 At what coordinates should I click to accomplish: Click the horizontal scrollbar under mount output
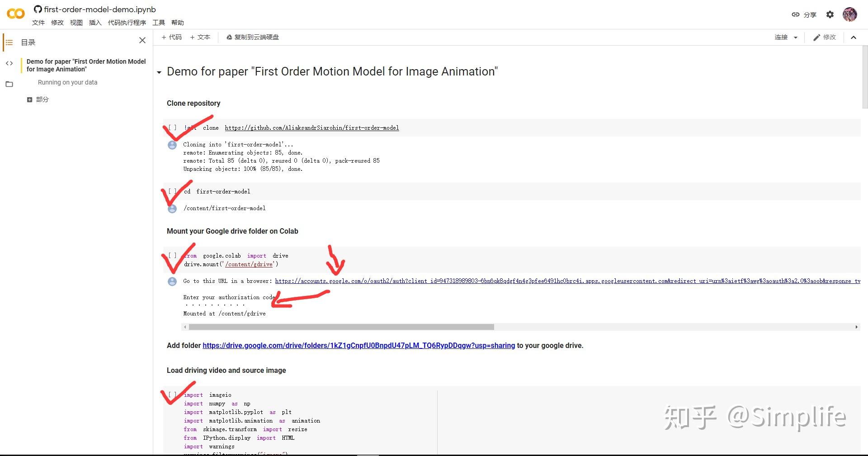click(x=341, y=327)
